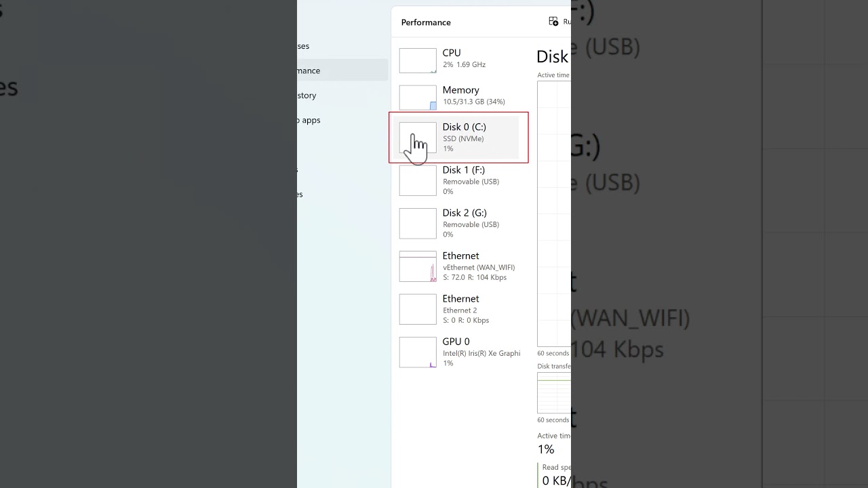The width and height of the screenshot is (868, 488).
Task: Open the Processes sidebar tab
Action: tap(342, 46)
